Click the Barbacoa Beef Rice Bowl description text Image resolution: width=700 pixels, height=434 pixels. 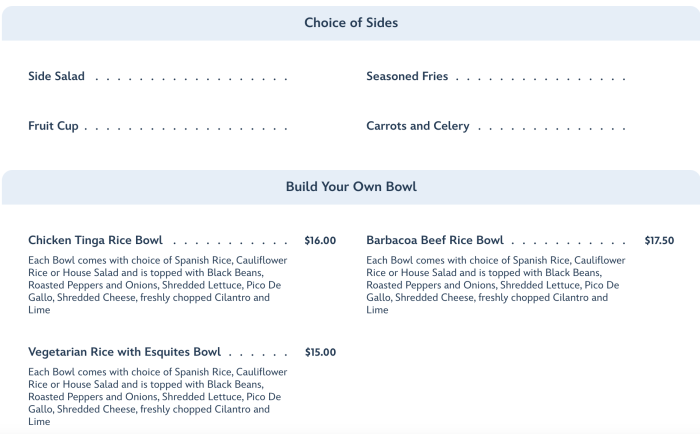(496, 285)
